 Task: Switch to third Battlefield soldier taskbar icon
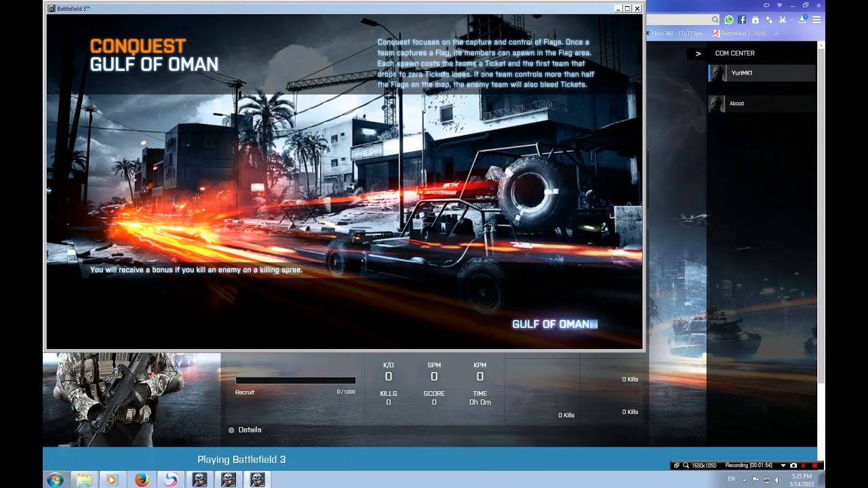coord(257,480)
